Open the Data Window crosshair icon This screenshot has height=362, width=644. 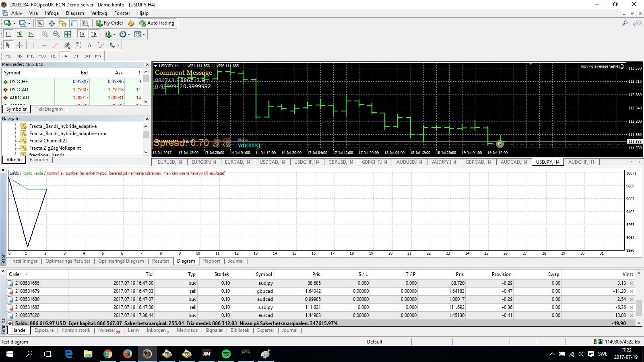pos(52,23)
